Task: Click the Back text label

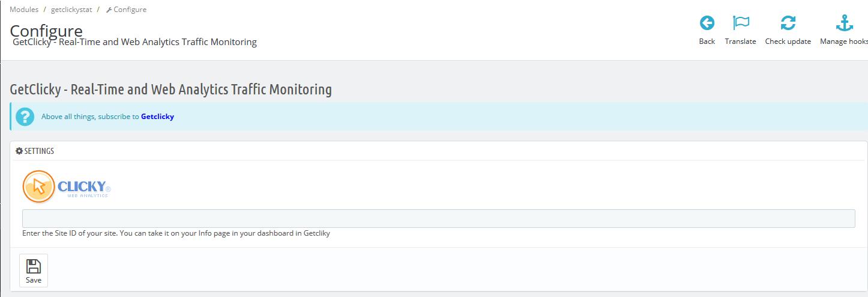Action: [707, 41]
